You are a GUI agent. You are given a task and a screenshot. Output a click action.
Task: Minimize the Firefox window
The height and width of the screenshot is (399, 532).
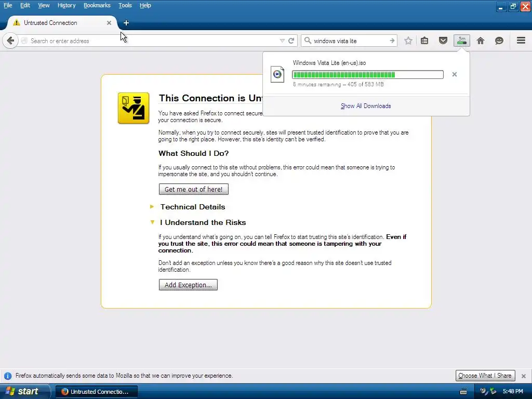[x=501, y=6]
